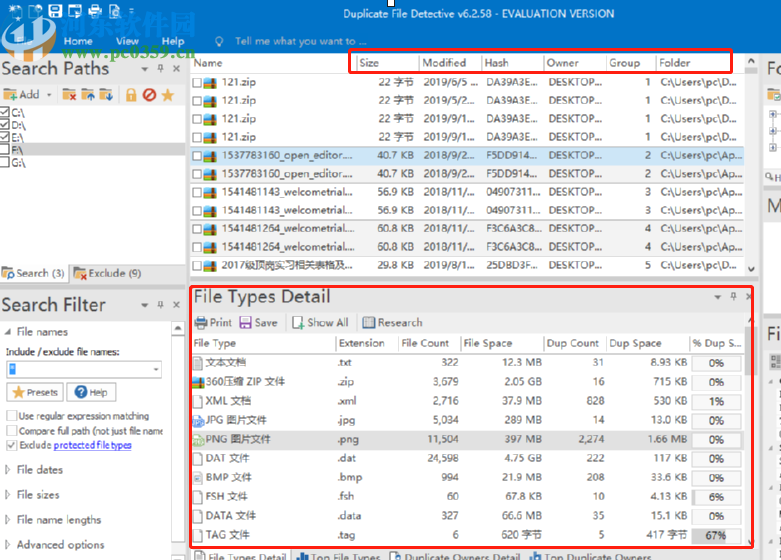Sort file types by Dup Count column

tap(574, 343)
